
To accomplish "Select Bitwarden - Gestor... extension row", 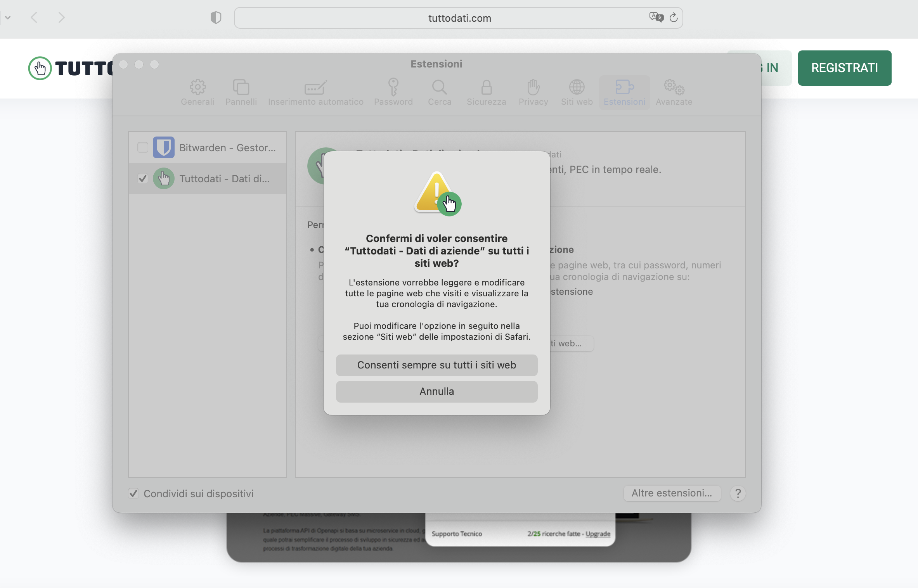I will pyautogui.click(x=208, y=147).
